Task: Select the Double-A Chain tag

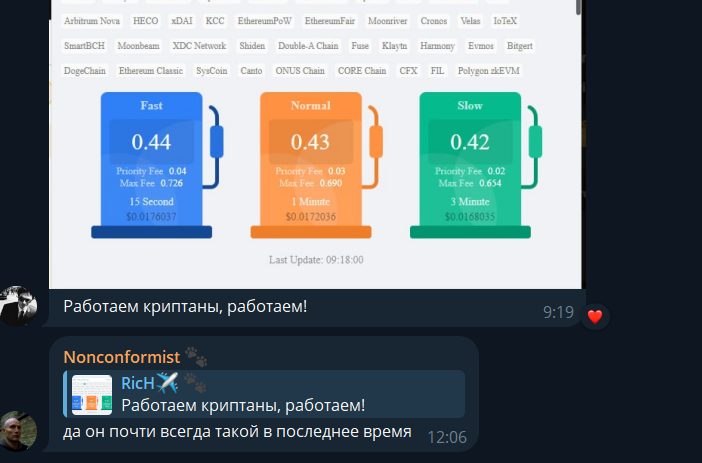Action: click(x=308, y=46)
